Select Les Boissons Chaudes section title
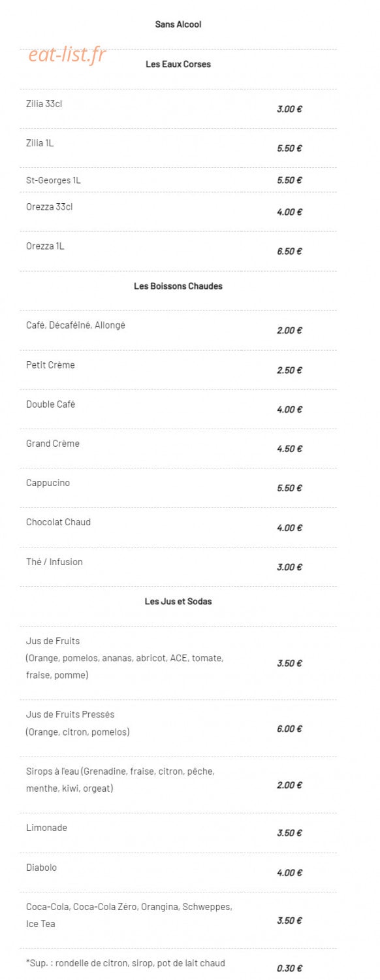The width and height of the screenshot is (380, 980). pos(178,286)
